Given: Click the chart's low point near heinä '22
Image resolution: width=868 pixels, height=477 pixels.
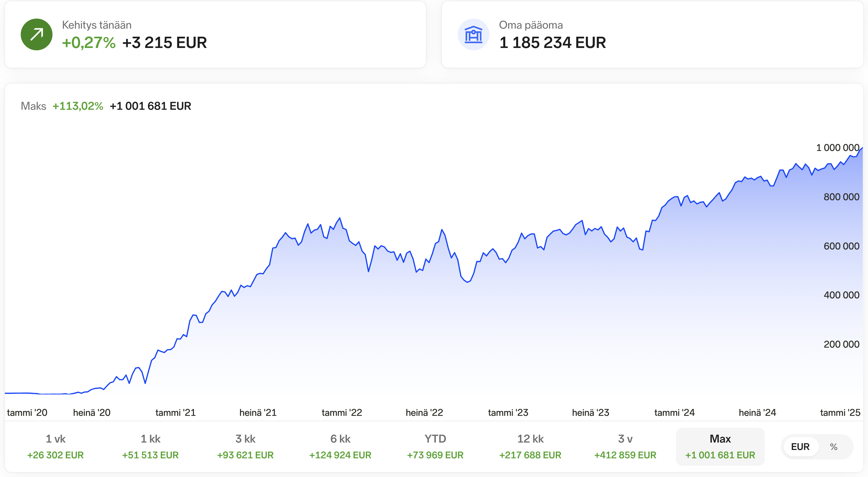Looking at the screenshot, I should pos(468,282).
